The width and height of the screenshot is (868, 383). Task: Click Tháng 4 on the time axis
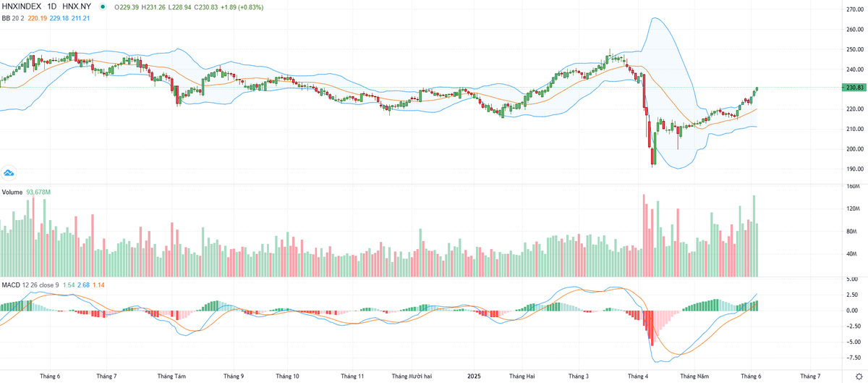[638, 376]
